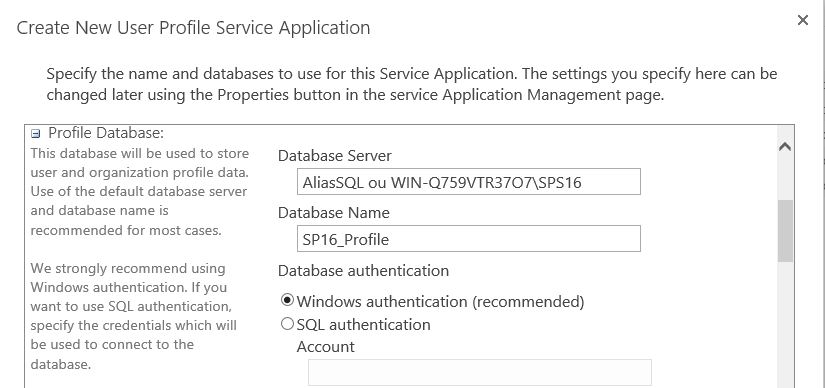Click the scrollbar up arrow
825x388 pixels.
[x=785, y=147]
